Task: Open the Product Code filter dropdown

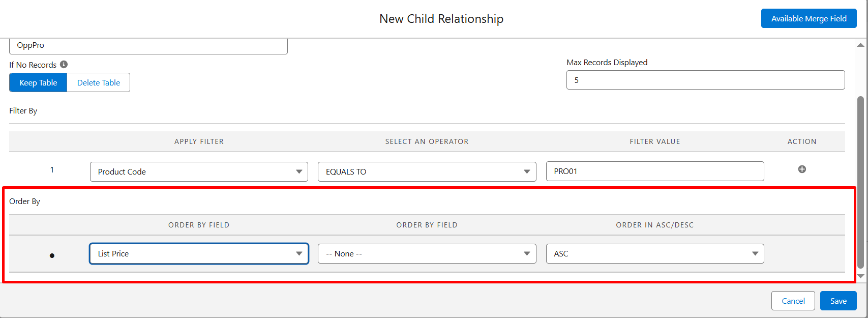Action: pos(199,172)
